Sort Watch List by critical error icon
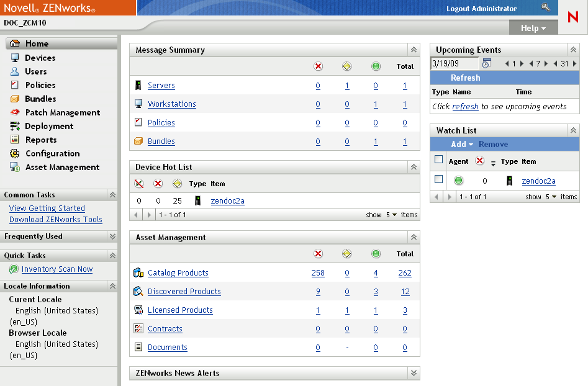This screenshot has height=386, width=588. click(479, 161)
